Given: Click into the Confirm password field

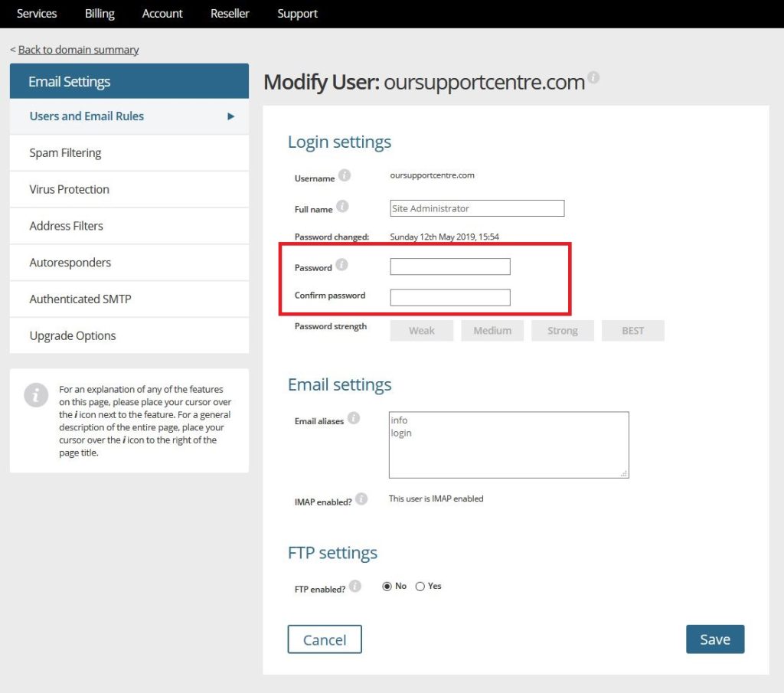Looking at the screenshot, I should (450, 298).
